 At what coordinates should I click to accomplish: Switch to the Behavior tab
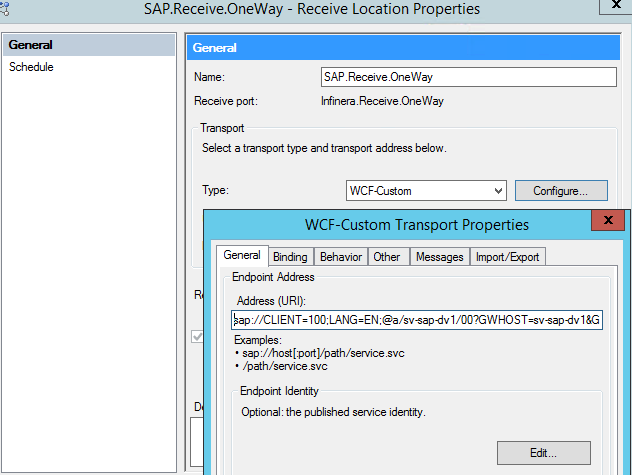[x=341, y=257]
